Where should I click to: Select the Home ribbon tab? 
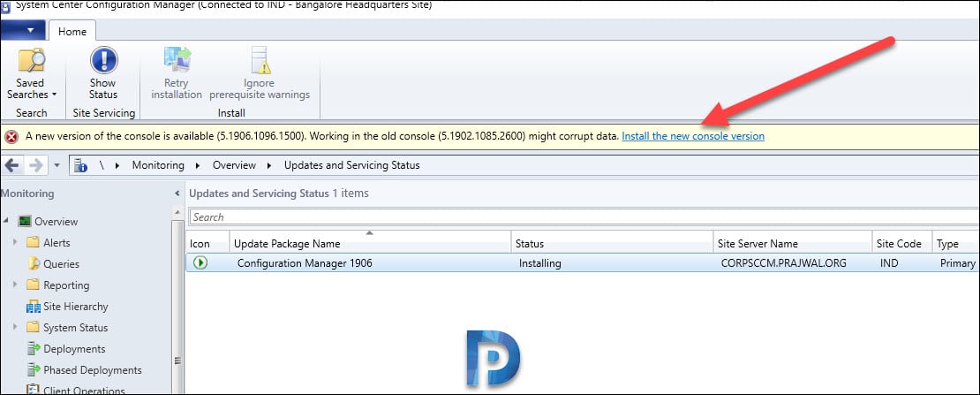coord(72,31)
